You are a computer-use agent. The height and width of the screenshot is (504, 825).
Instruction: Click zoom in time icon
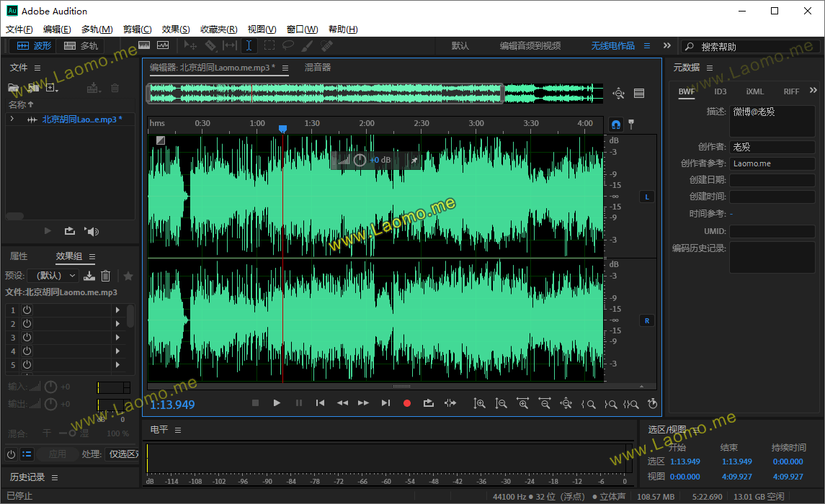522,404
